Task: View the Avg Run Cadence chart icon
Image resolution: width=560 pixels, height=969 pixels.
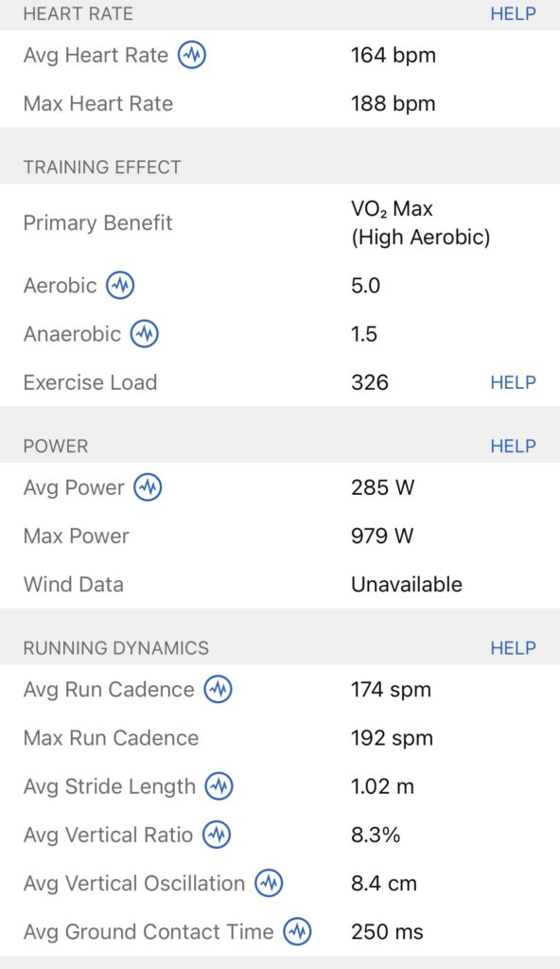Action: pos(217,690)
